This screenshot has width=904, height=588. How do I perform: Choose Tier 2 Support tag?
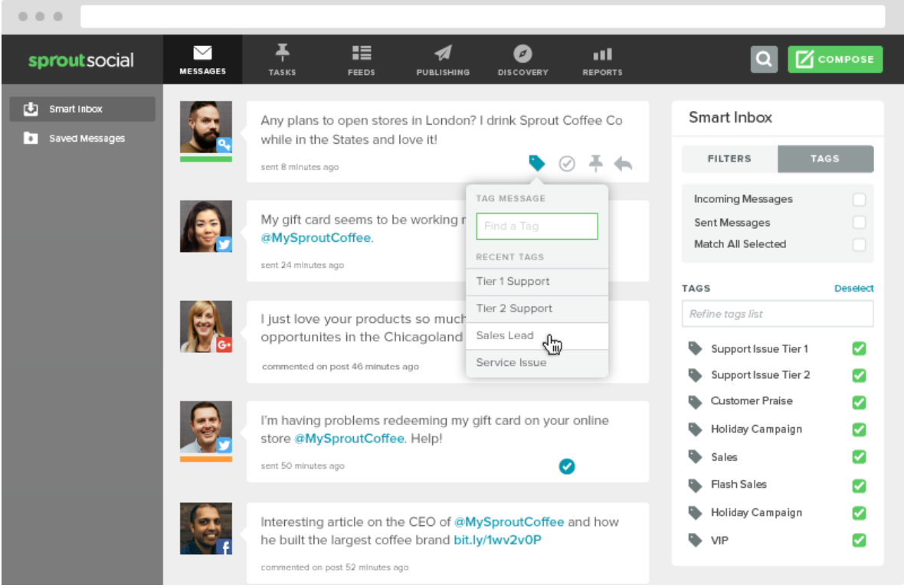click(537, 309)
